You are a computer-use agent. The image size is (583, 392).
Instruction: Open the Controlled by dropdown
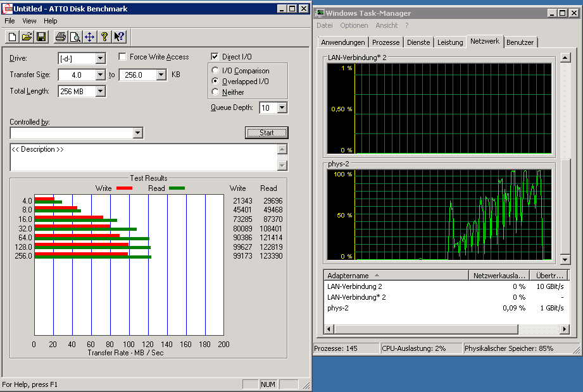(137, 133)
